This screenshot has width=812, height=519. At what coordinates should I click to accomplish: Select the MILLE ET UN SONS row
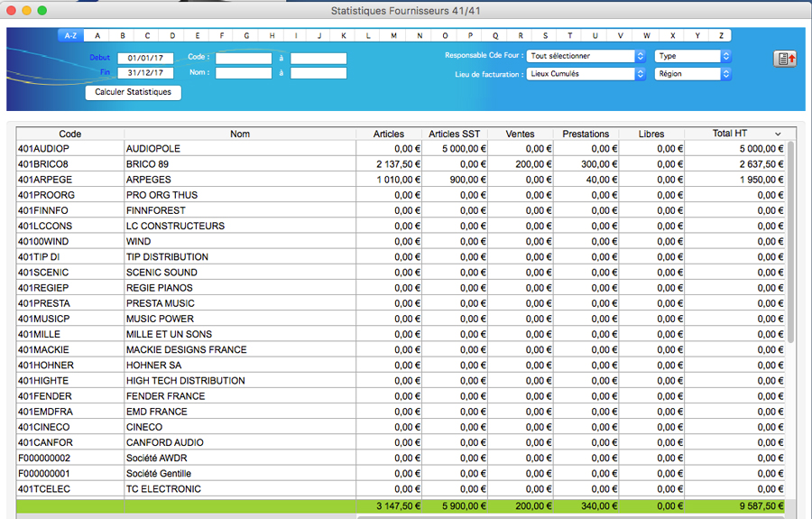[x=401, y=335]
